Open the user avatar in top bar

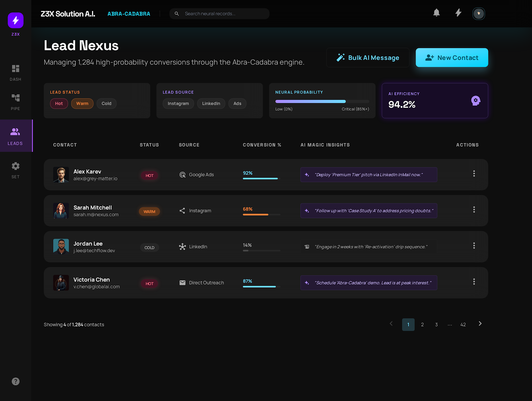click(x=478, y=14)
